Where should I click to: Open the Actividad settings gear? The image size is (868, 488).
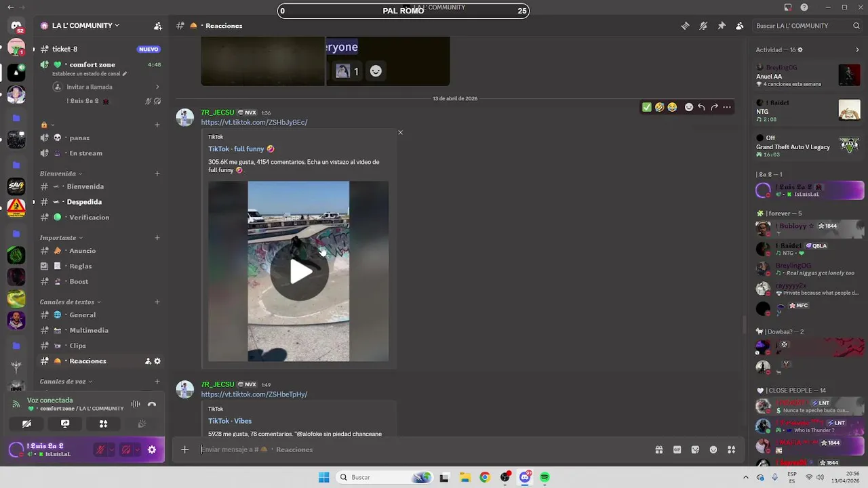coord(800,49)
